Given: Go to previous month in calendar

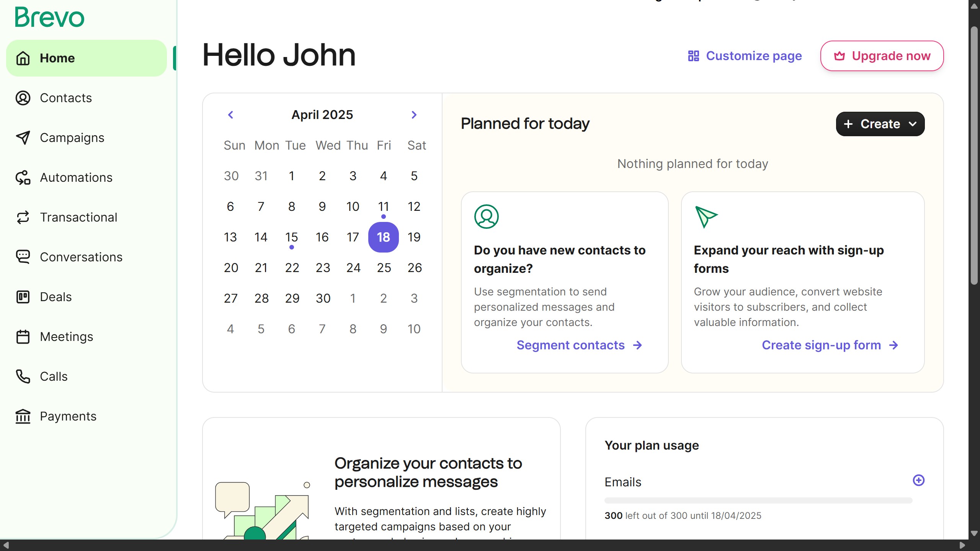Looking at the screenshot, I should [230, 115].
